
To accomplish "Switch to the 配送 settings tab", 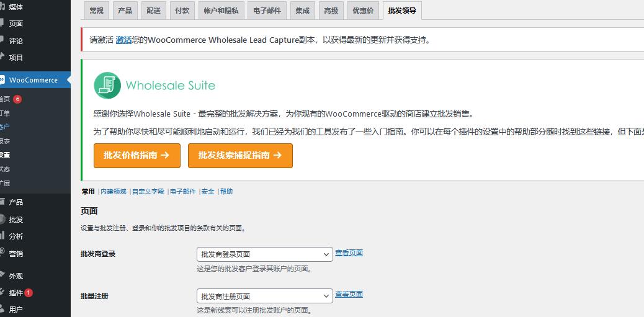I will click(x=154, y=11).
